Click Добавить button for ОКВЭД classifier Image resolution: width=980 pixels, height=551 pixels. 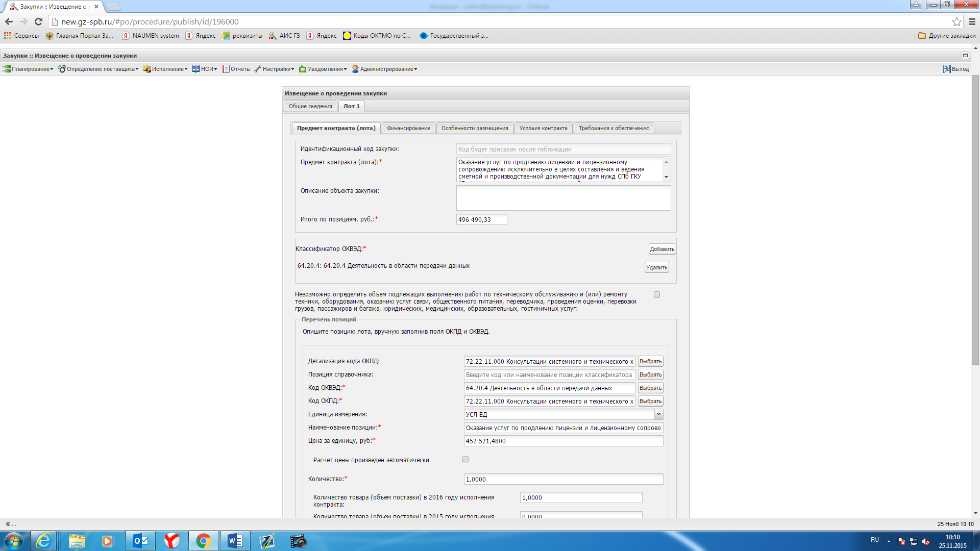click(662, 249)
